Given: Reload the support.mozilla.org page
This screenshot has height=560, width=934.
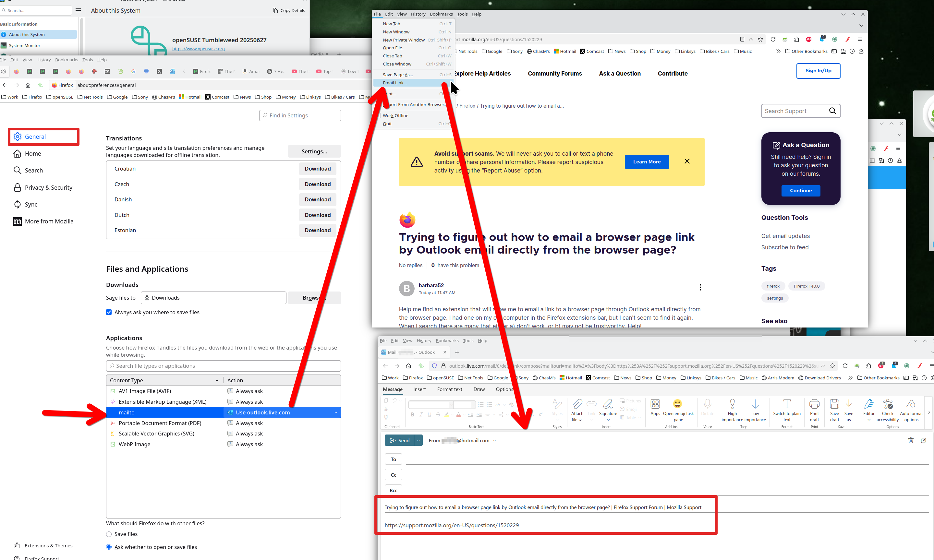Looking at the screenshot, I should tap(773, 39).
